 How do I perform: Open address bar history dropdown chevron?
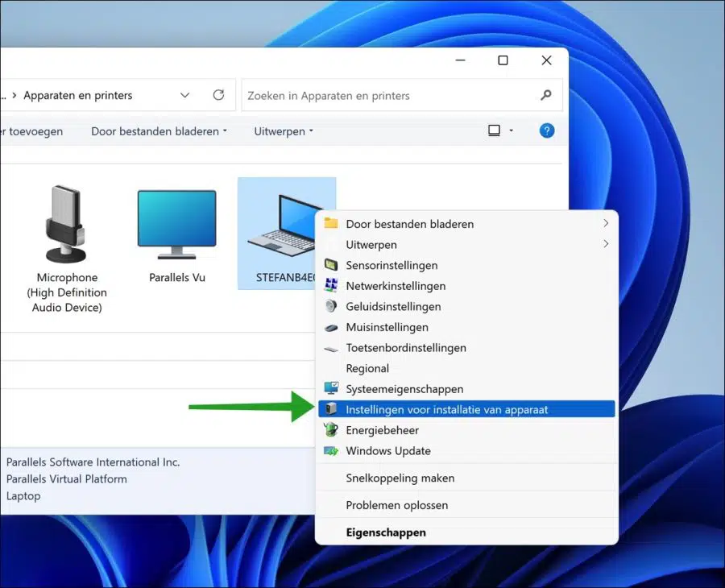point(185,95)
